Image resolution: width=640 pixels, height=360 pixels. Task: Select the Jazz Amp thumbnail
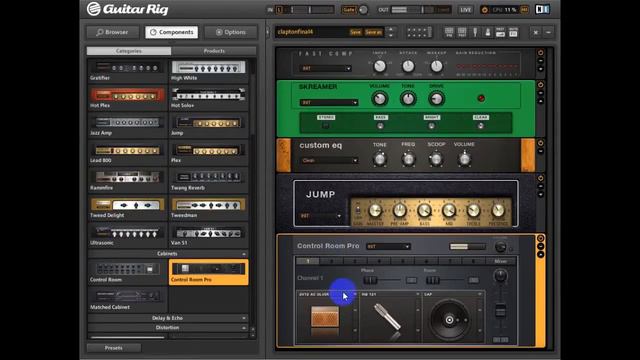tap(127, 126)
